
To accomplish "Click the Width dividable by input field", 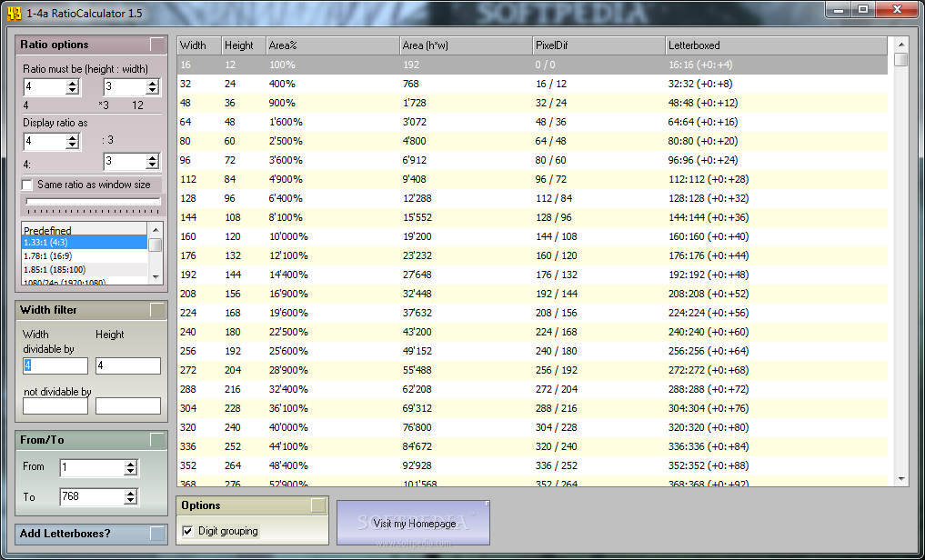I will [x=55, y=365].
